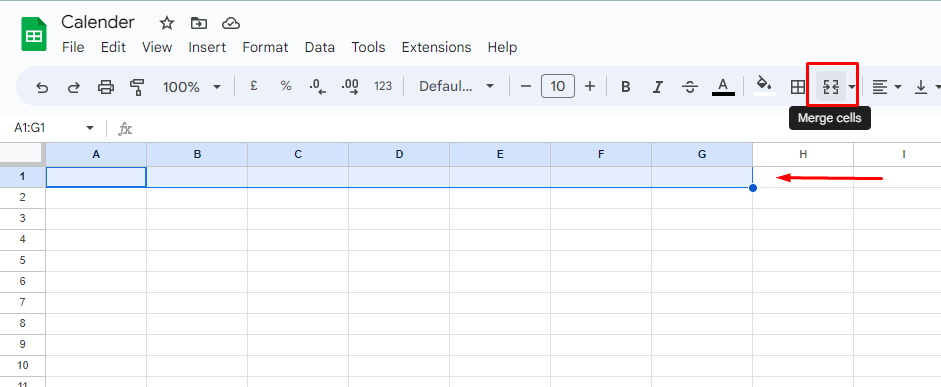Expand the 100% zoom dropdown
The height and width of the screenshot is (387, 941).
pos(192,87)
